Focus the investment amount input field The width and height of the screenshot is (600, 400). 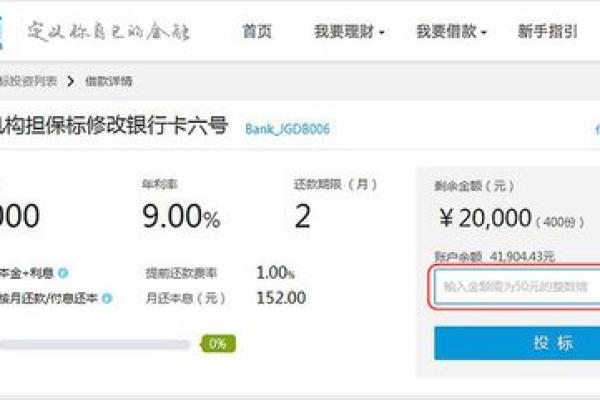(517, 286)
